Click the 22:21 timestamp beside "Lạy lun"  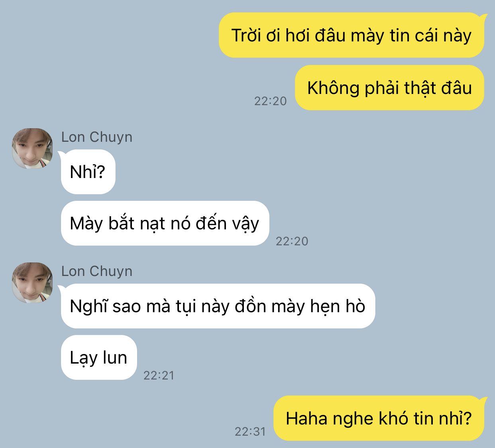click(x=159, y=375)
